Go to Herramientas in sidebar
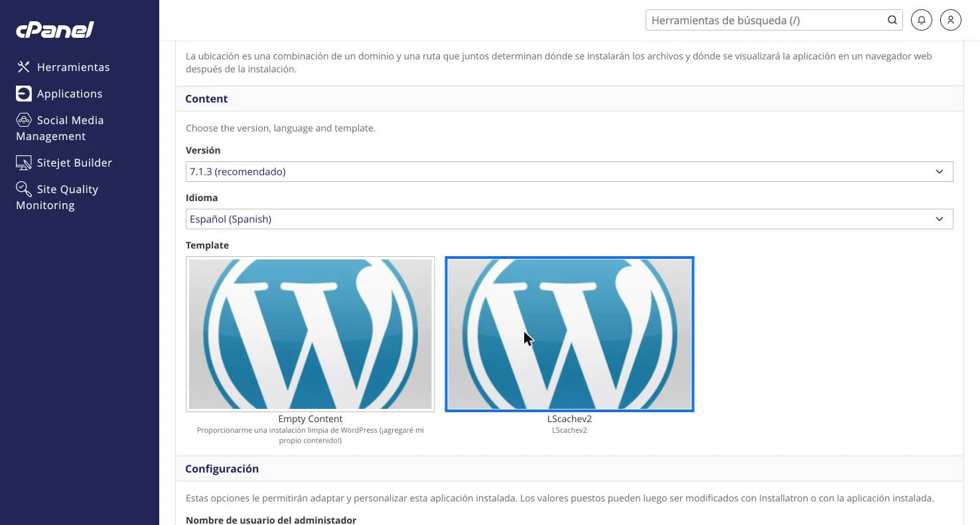The height and width of the screenshot is (525, 980). pyautogui.click(x=74, y=67)
